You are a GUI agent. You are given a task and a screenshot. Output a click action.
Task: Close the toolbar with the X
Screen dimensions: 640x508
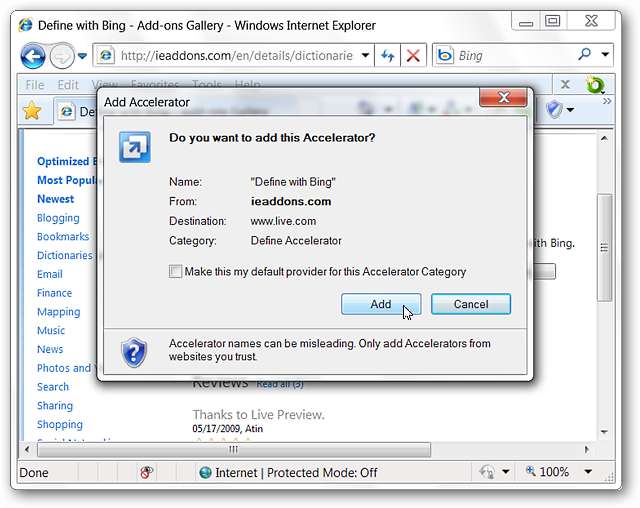[565, 84]
